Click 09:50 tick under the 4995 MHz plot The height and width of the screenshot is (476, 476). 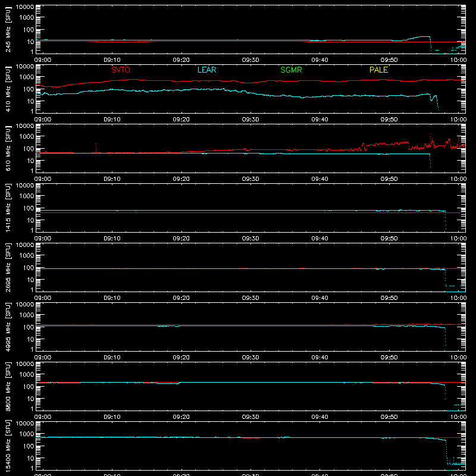pos(389,358)
